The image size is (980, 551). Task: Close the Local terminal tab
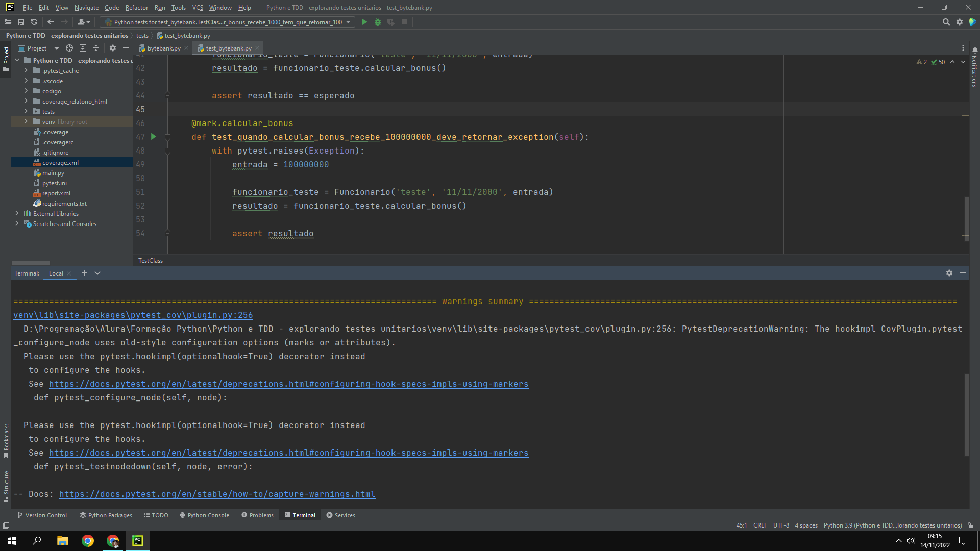tap(69, 273)
